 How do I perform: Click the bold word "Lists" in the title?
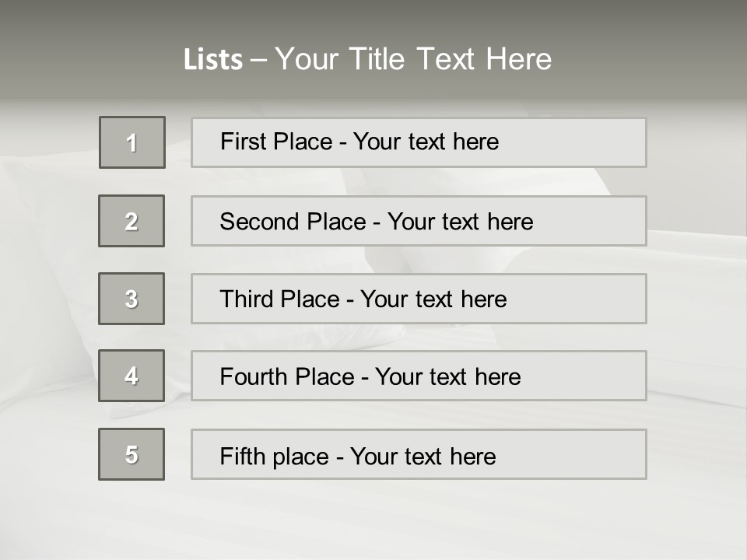tap(212, 60)
